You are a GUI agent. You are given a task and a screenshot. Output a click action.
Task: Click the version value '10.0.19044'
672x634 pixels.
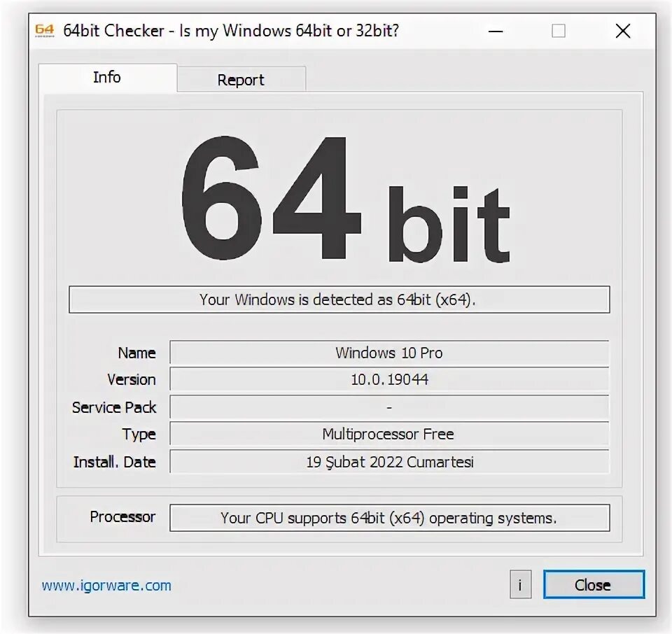pos(389,379)
